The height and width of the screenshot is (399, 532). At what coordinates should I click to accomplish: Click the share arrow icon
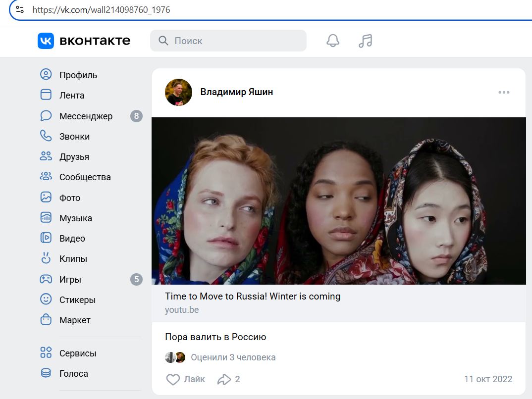coord(224,379)
